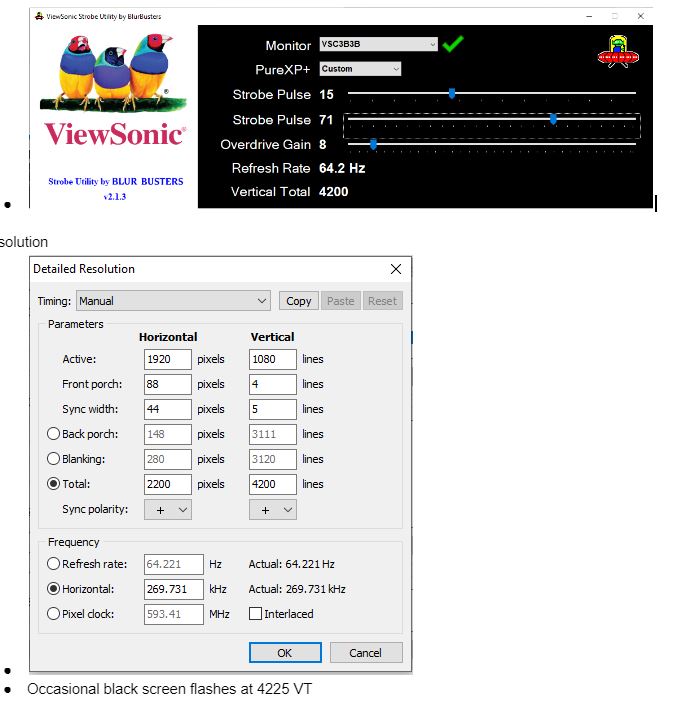Viewport: 688px width, 707px height.
Task: Click the horizontal Active pixels field
Action: [x=167, y=359]
